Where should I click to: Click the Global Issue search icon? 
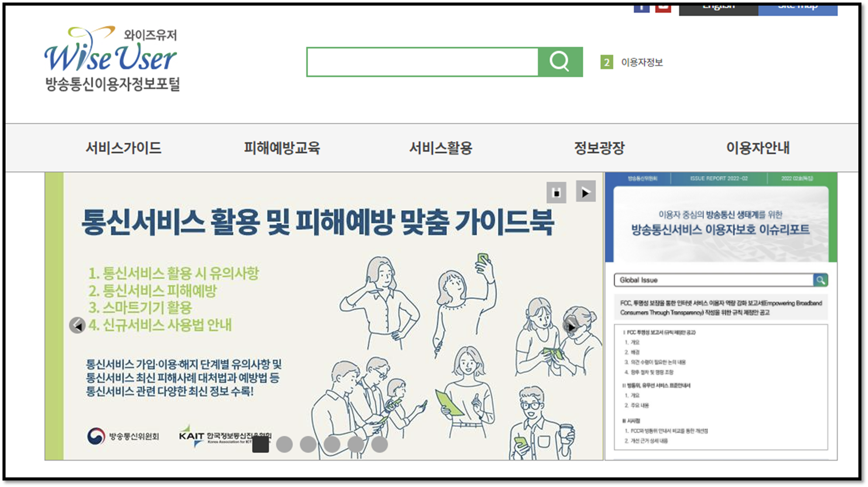tap(821, 280)
